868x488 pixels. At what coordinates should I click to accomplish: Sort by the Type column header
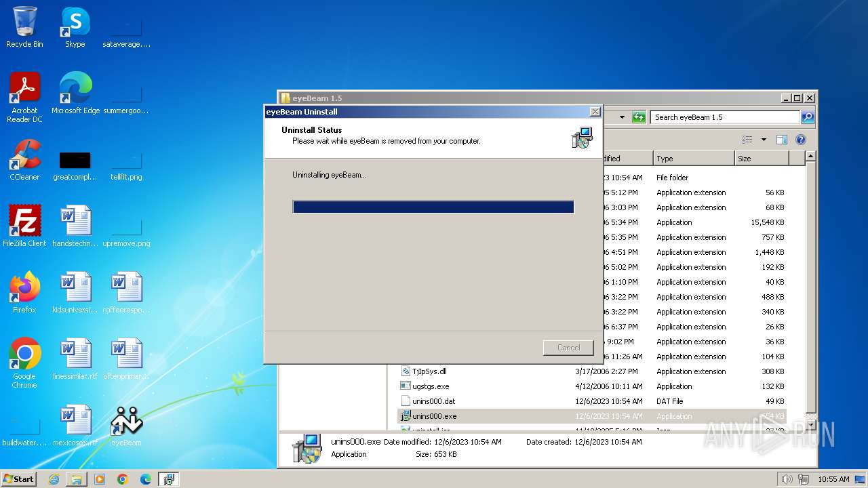694,159
